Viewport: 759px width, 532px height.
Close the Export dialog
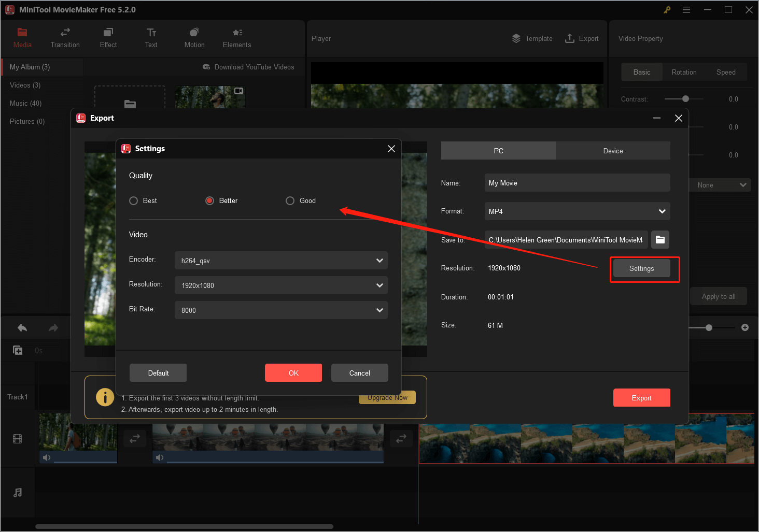(x=679, y=118)
